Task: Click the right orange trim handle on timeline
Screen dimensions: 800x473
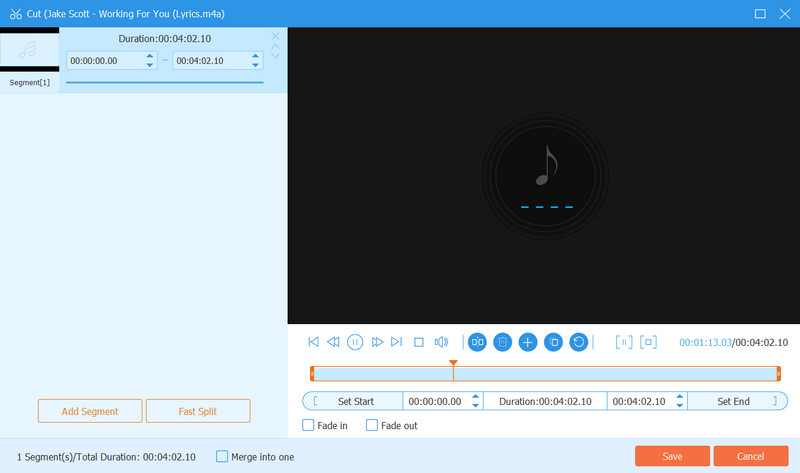Action: [x=779, y=374]
